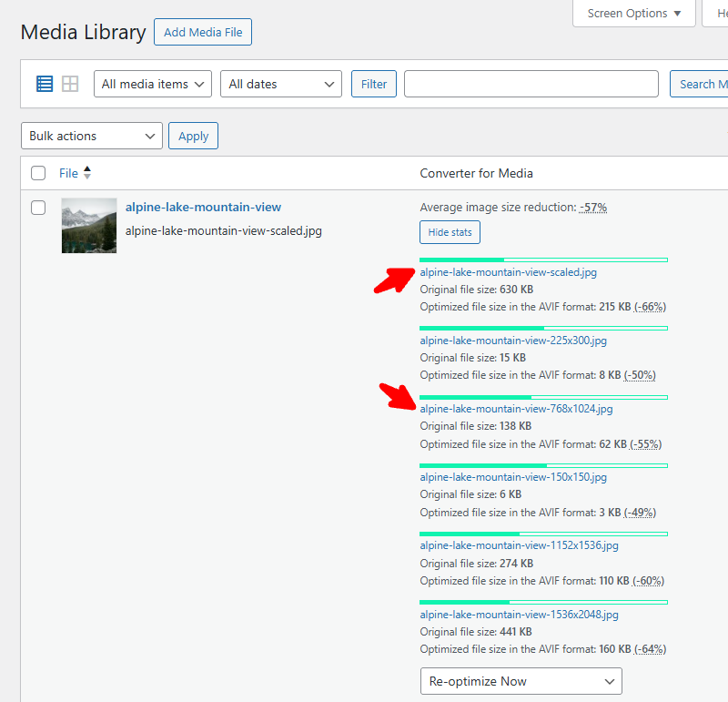Open the All dates dropdown

(280, 84)
